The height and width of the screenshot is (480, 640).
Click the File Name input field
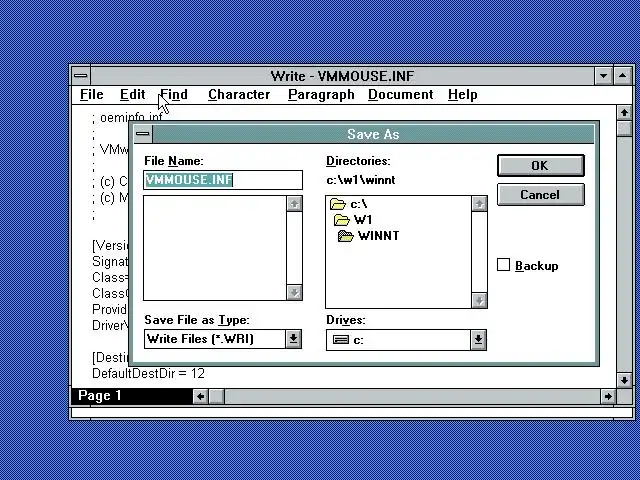(x=223, y=180)
